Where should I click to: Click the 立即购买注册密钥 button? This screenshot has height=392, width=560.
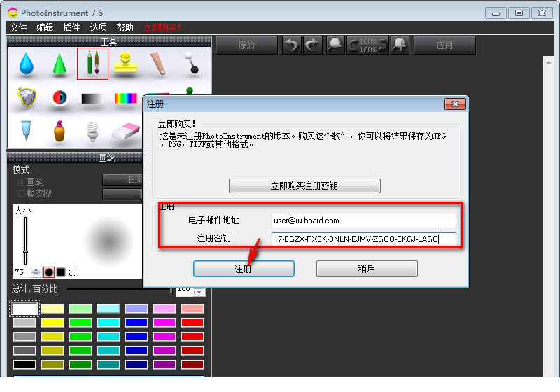click(304, 185)
